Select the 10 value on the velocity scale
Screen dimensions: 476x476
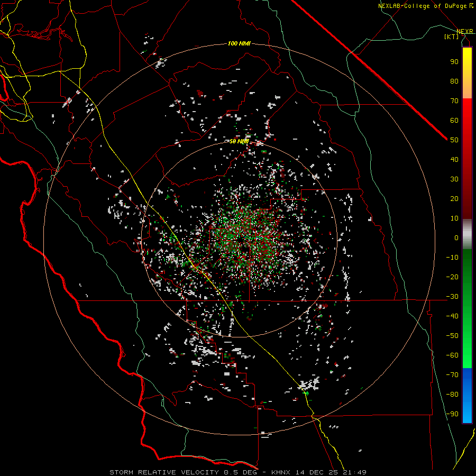[x=454, y=218]
